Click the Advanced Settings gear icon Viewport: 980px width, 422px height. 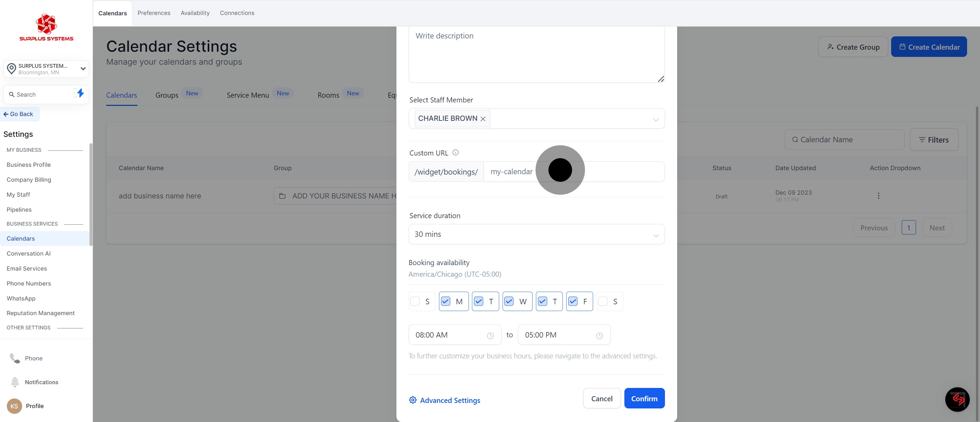413,400
